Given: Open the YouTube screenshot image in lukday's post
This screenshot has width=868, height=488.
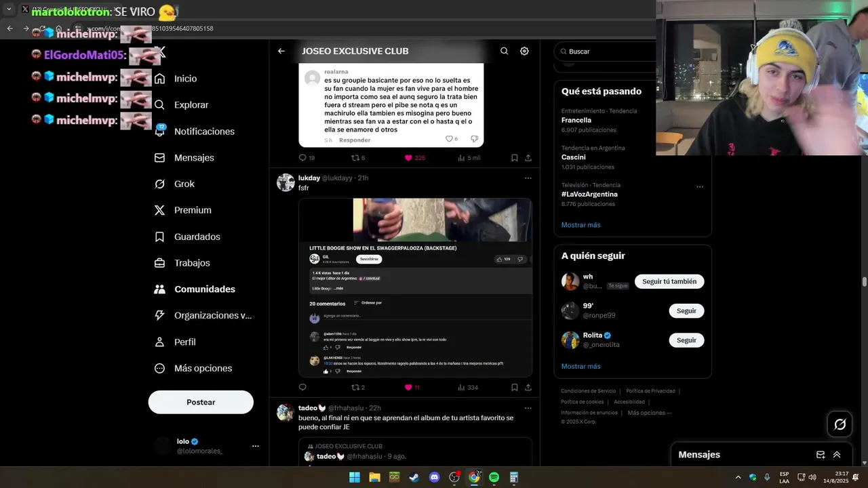Looking at the screenshot, I should [415, 287].
